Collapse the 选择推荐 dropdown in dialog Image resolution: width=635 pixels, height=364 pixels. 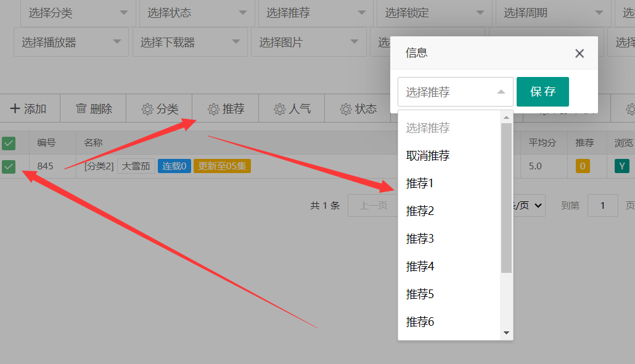point(456,92)
